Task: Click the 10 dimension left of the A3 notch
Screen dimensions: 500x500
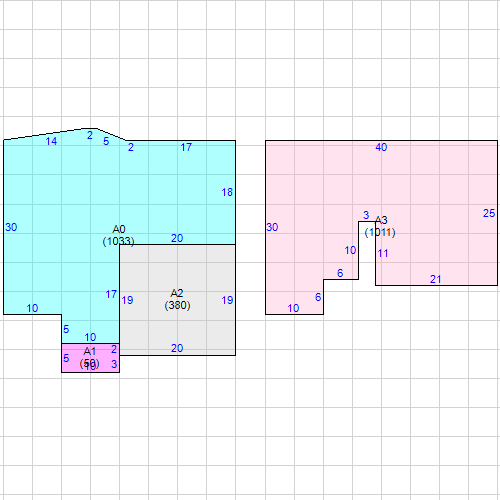Action: [x=350, y=250]
